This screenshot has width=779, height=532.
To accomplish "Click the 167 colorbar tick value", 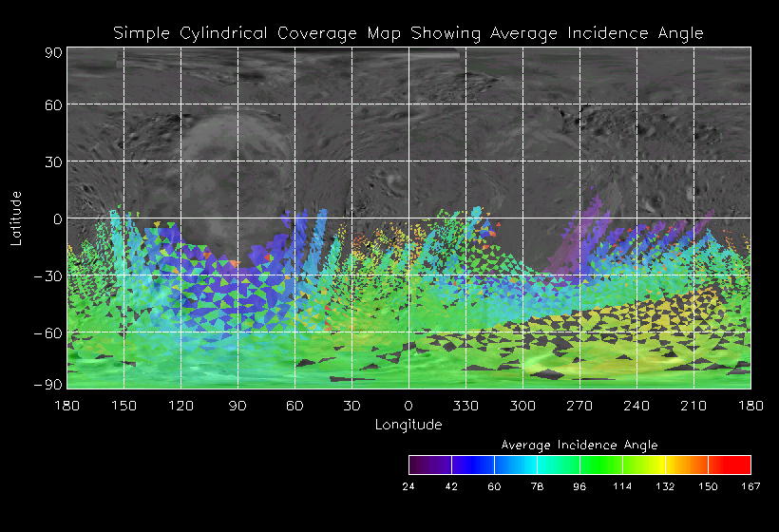I will click(750, 486).
